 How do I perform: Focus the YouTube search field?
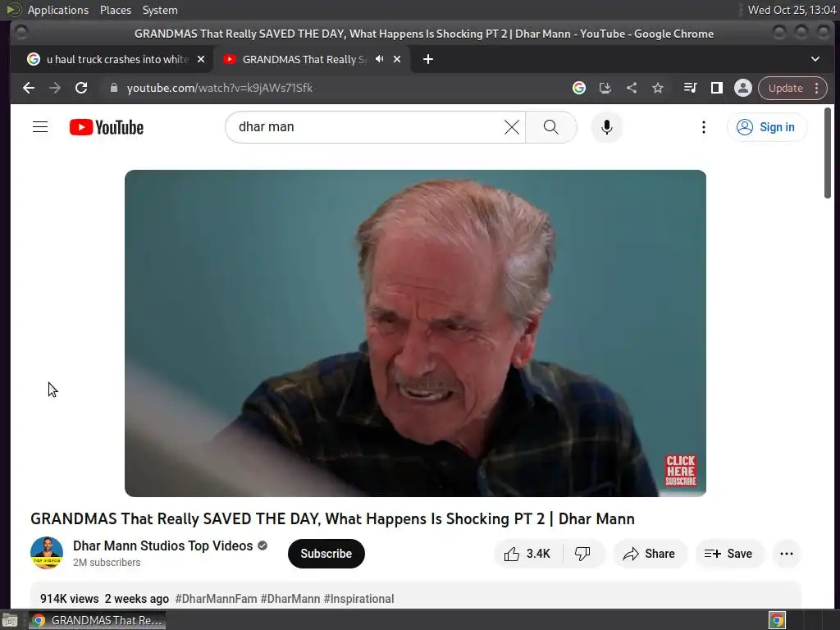[x=368, y=127]
